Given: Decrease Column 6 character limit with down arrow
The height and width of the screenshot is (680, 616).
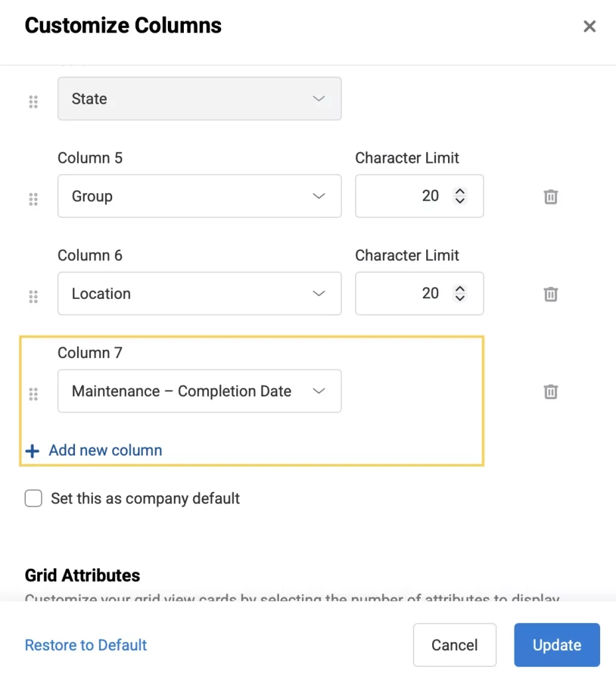Looking at the screenshot, I should tap(460, 298).
